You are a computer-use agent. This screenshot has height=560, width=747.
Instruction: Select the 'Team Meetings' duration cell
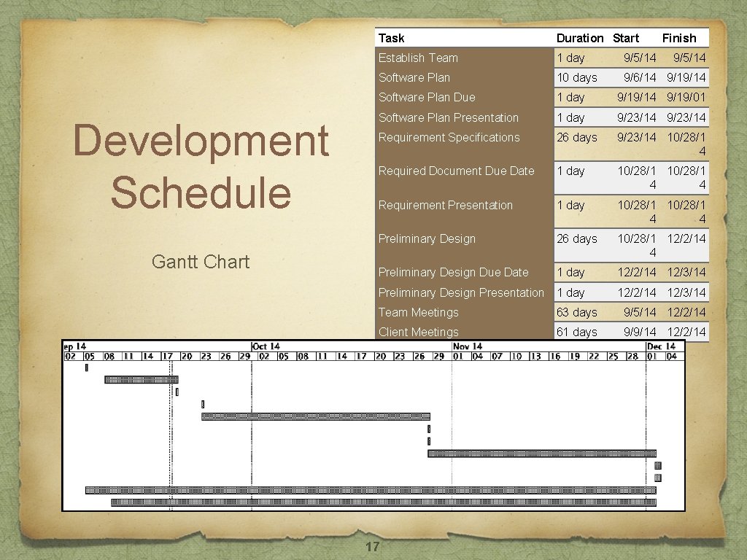576,311
